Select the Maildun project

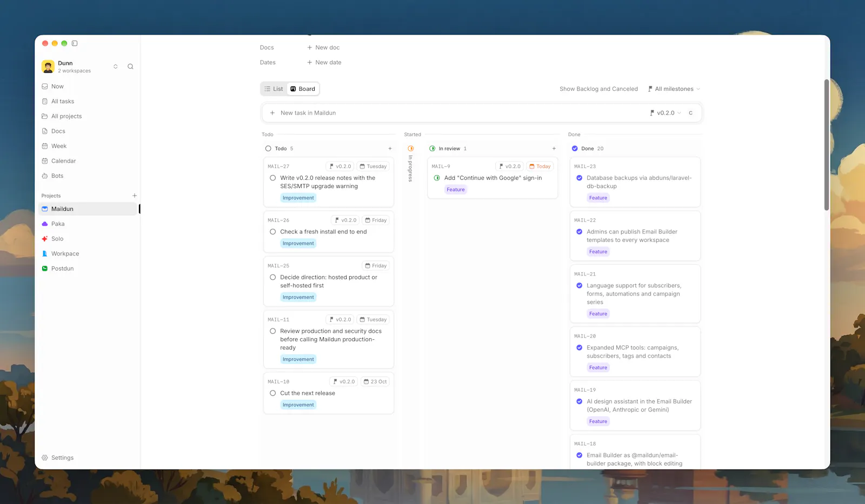[x=88, y=209]
